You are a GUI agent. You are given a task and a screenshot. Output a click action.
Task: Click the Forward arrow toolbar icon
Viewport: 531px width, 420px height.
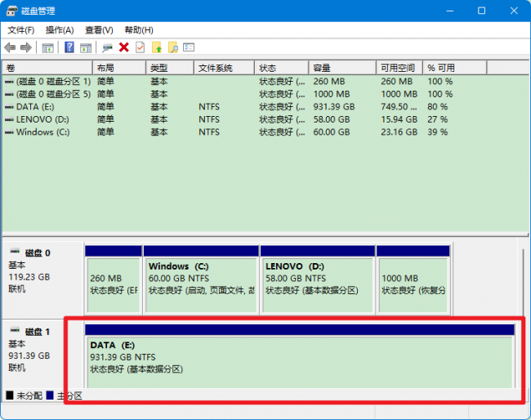tap(26, 47)
